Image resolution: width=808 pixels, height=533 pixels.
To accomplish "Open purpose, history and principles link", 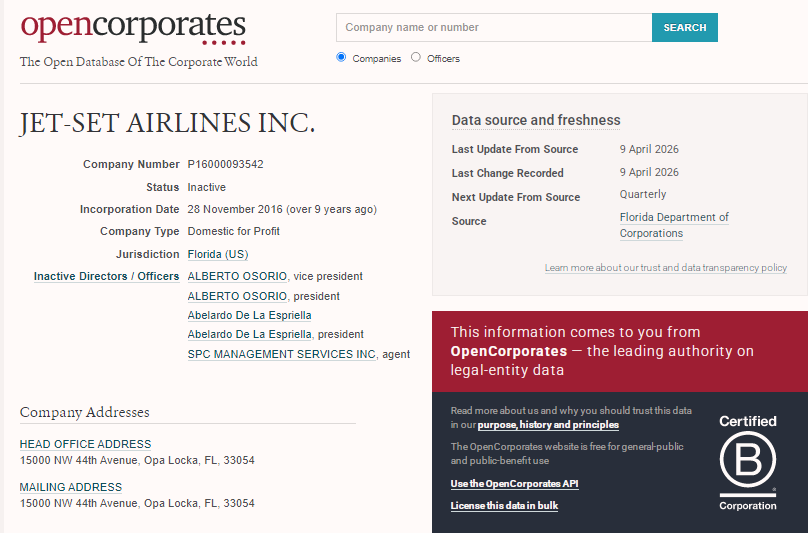I will click(x=548, y=425).
